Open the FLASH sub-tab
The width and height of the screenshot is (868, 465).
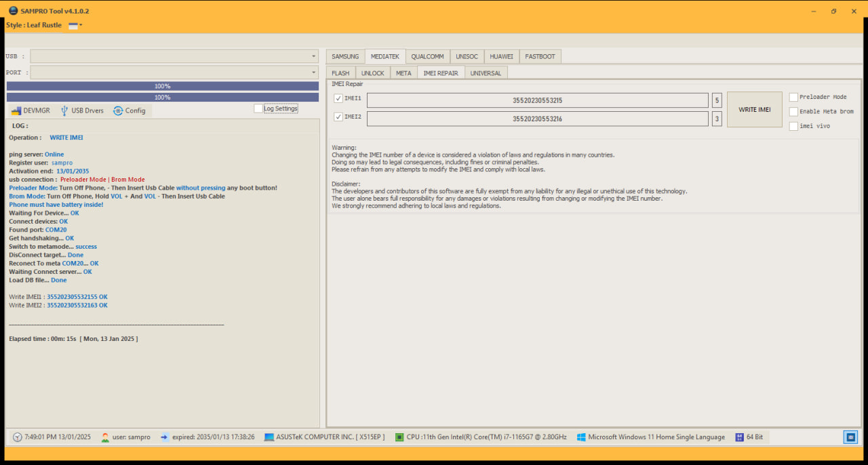(x=340, y=73)
